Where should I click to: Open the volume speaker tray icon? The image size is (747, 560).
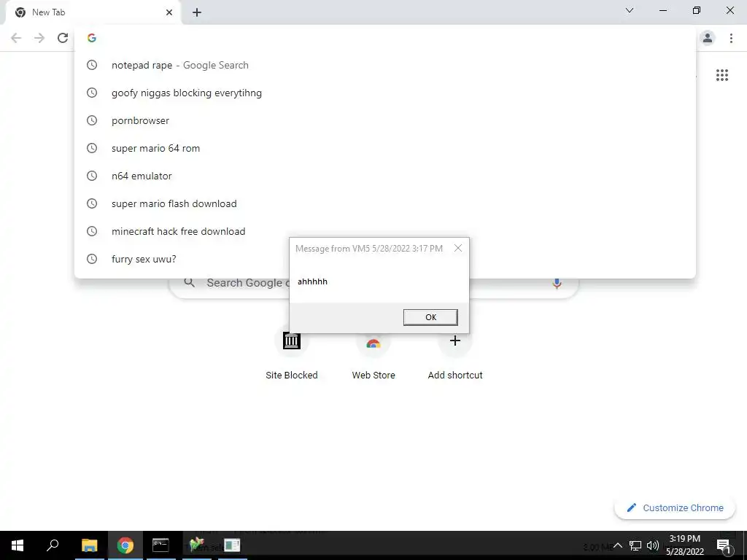(653, 545)
